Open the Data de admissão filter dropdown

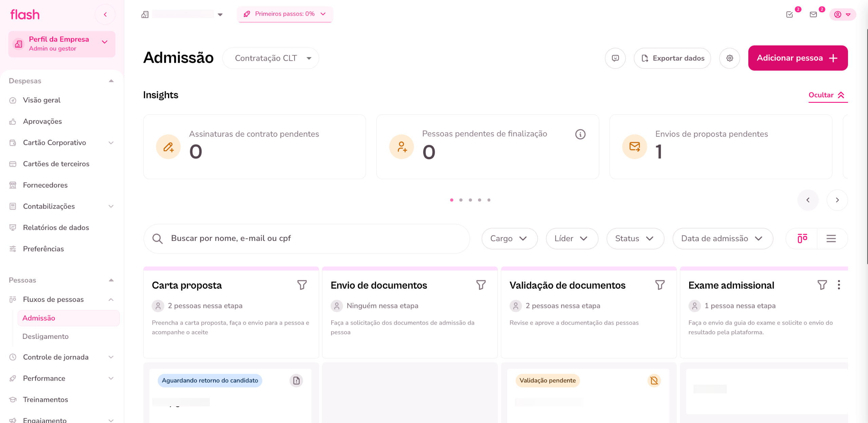tap(723, 238)
